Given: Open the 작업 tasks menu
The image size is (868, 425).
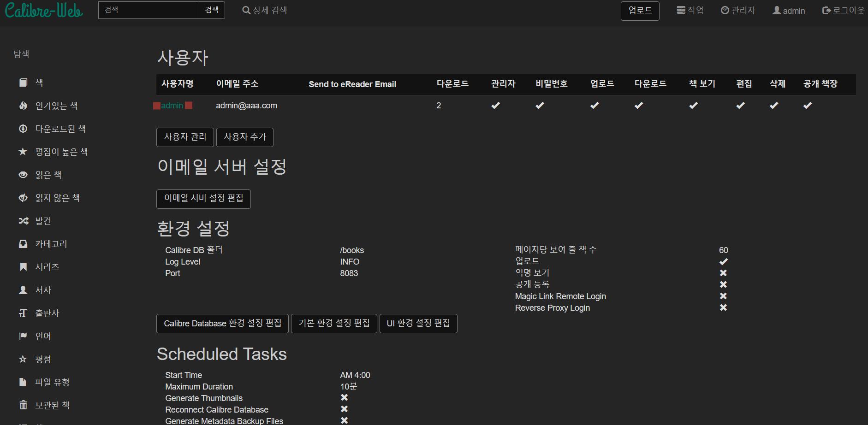Looking at the screenshot, I should (690, 10).
